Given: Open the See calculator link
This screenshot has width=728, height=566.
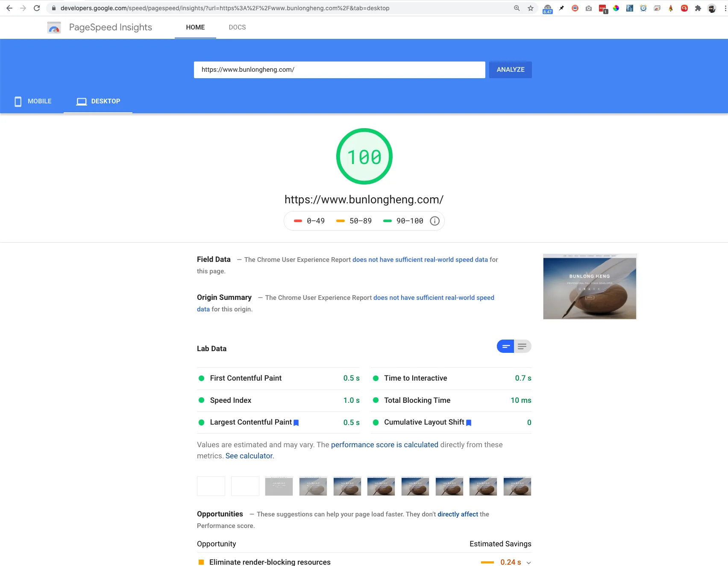Looking at the screenshot, I should [249, 456].
